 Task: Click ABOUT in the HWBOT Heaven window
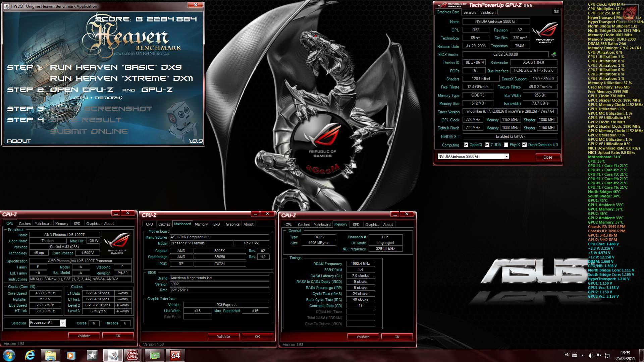click(19, 141)
